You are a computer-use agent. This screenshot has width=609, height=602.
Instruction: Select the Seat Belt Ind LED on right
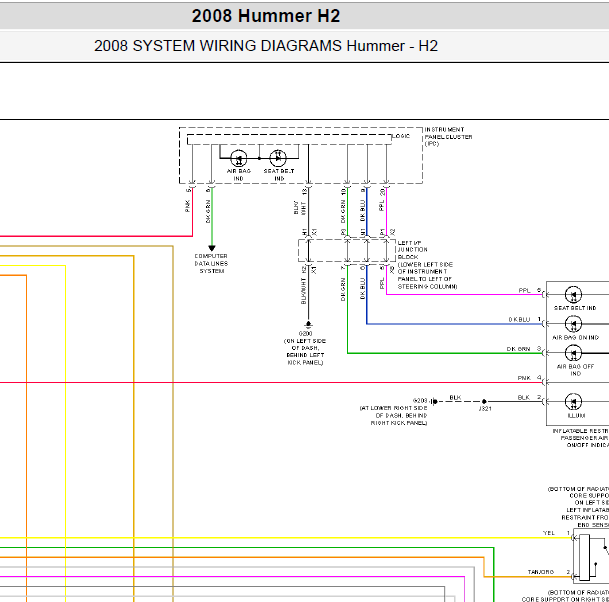pos(574,295)
